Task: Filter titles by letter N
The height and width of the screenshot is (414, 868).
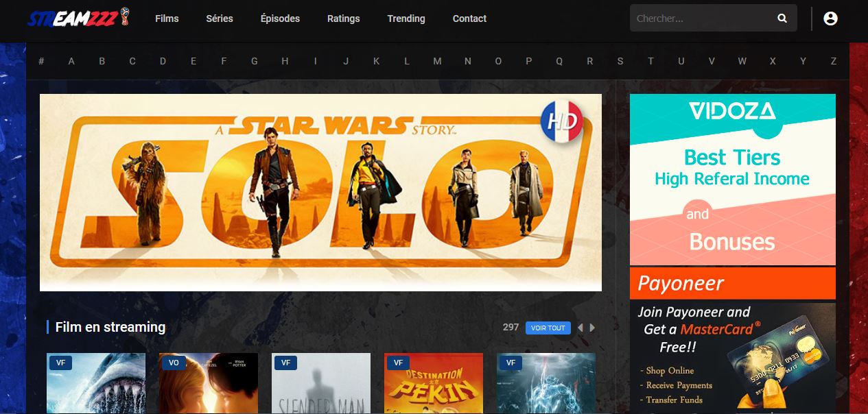Action: tap(468, 61)
